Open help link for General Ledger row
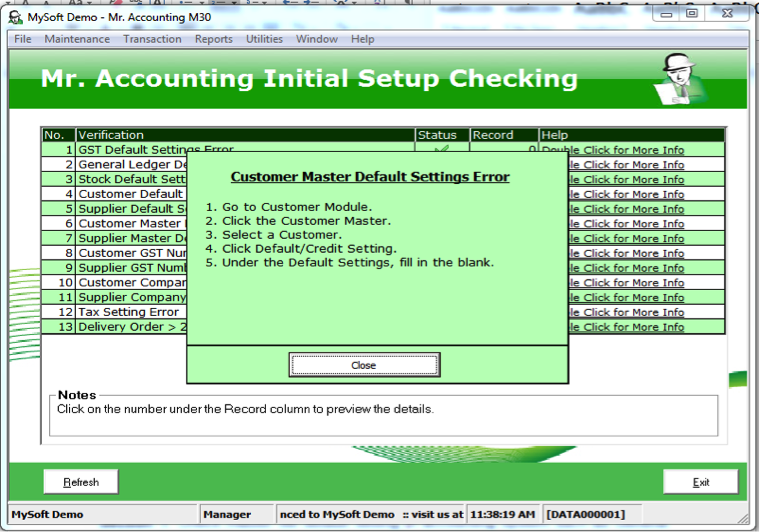This screenshot has width=760, height=532. [x=626, y=165]
